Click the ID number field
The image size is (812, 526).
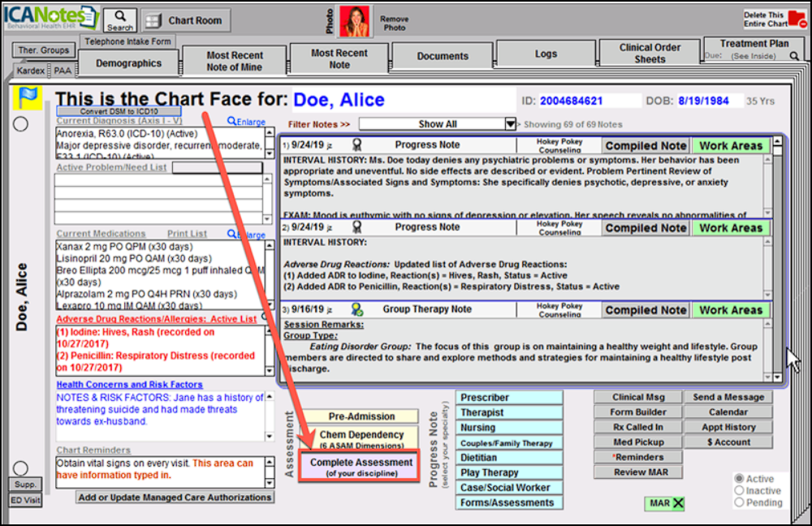coord(589,101)
